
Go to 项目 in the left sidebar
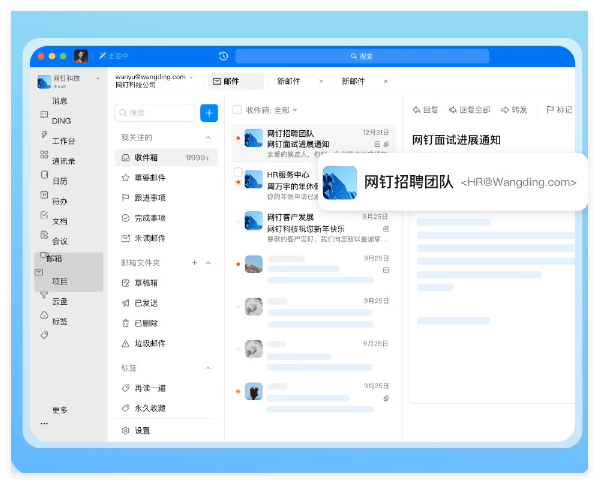pos(60,282)
